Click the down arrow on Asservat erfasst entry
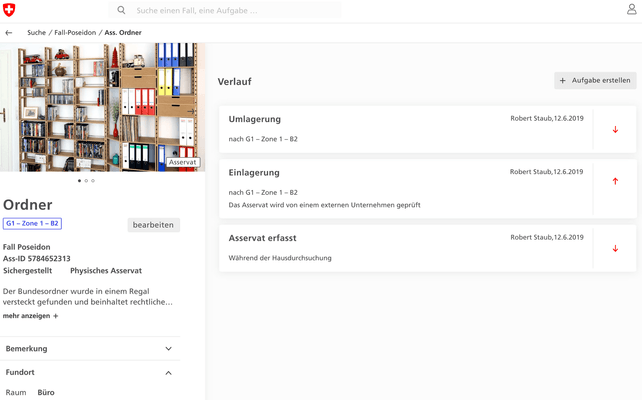The image size is (642, 400). tap(615, 249)
